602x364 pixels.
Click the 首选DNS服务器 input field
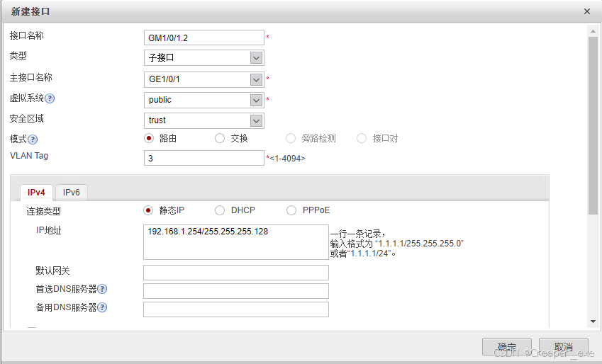coord(235,291)
